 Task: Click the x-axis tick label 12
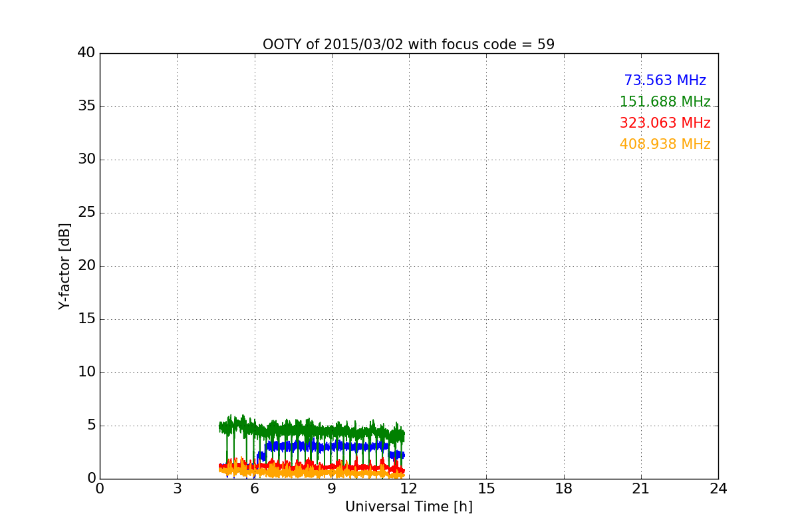(x=409, y=489)
